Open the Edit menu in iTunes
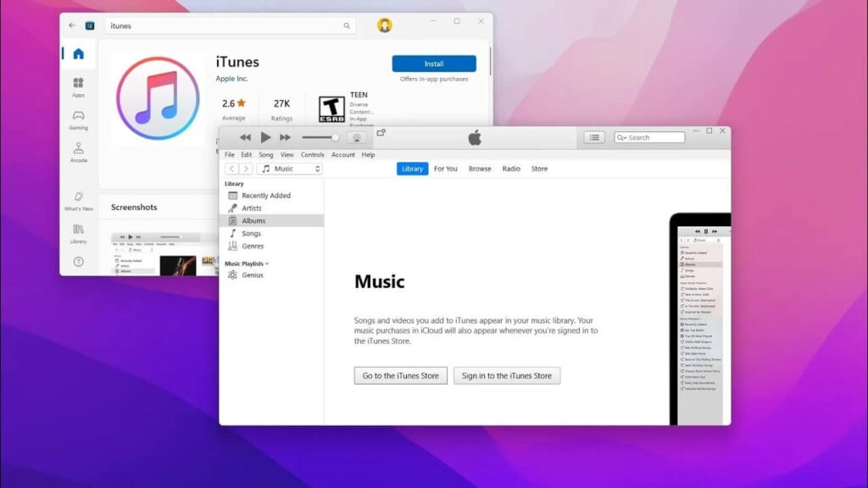The image size is (868, 488). 247,155
